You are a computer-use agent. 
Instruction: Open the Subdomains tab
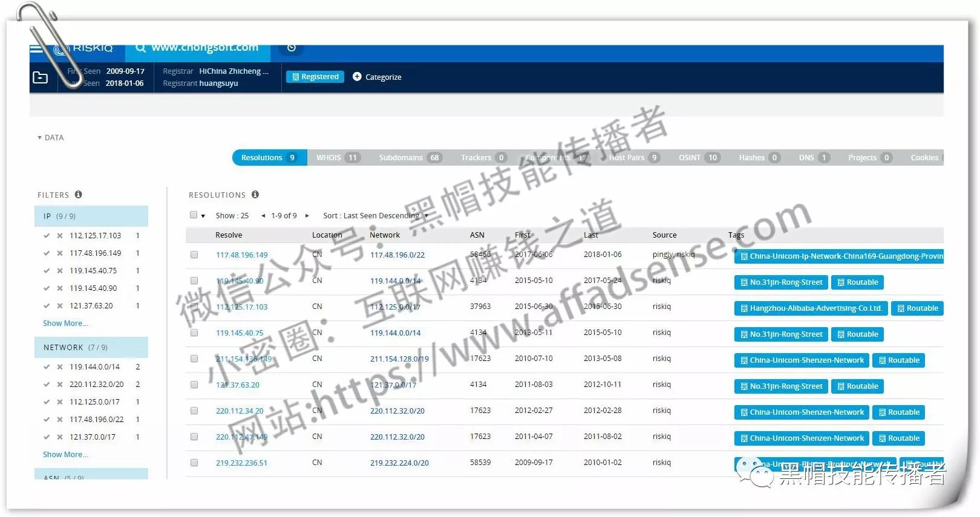pyautogui.click(x=409, y=158)
